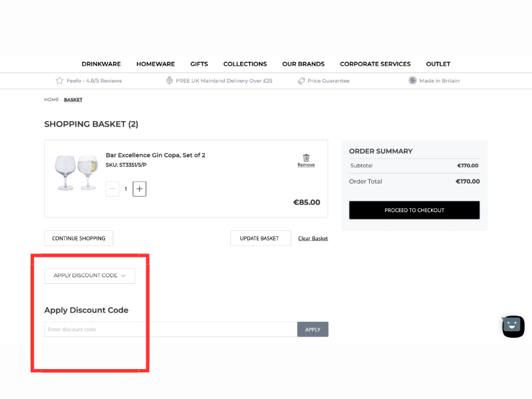Open the Collections menu
This screenshot has width=532, height=399.
point(245,64)
